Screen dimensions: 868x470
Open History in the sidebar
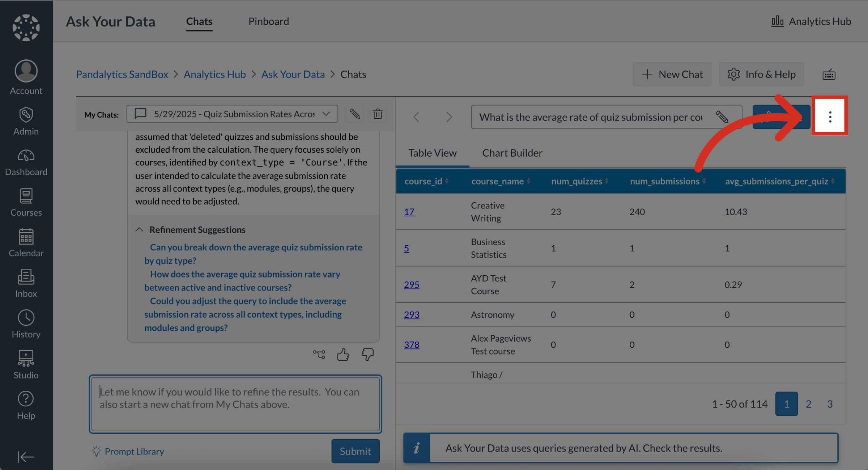pyautogui.click(x=26, y=325)
